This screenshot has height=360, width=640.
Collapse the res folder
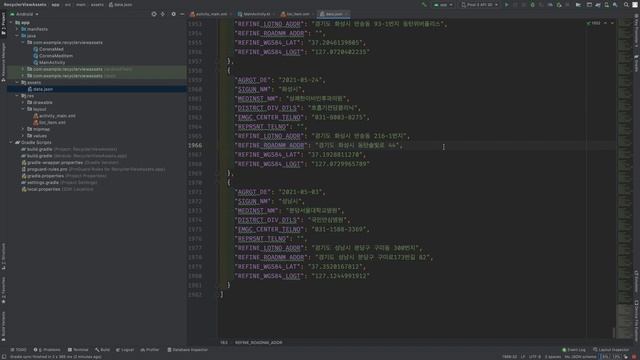pos(17,96)
